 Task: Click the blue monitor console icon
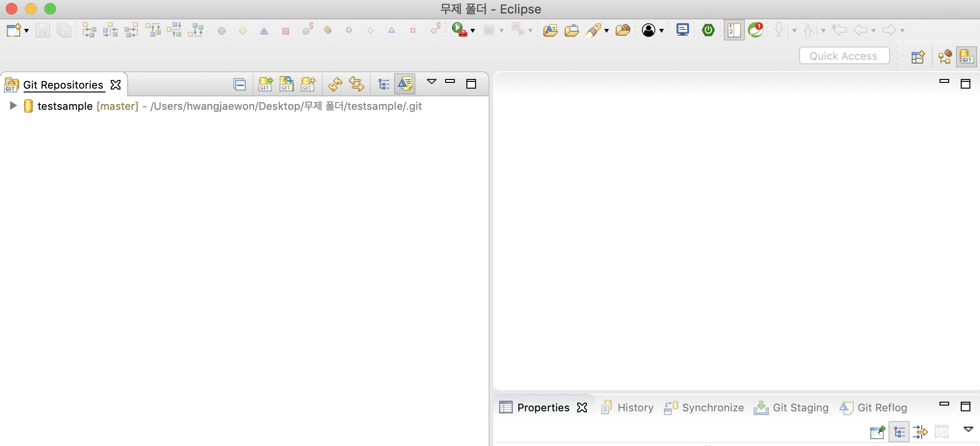(x=683, y=30)
